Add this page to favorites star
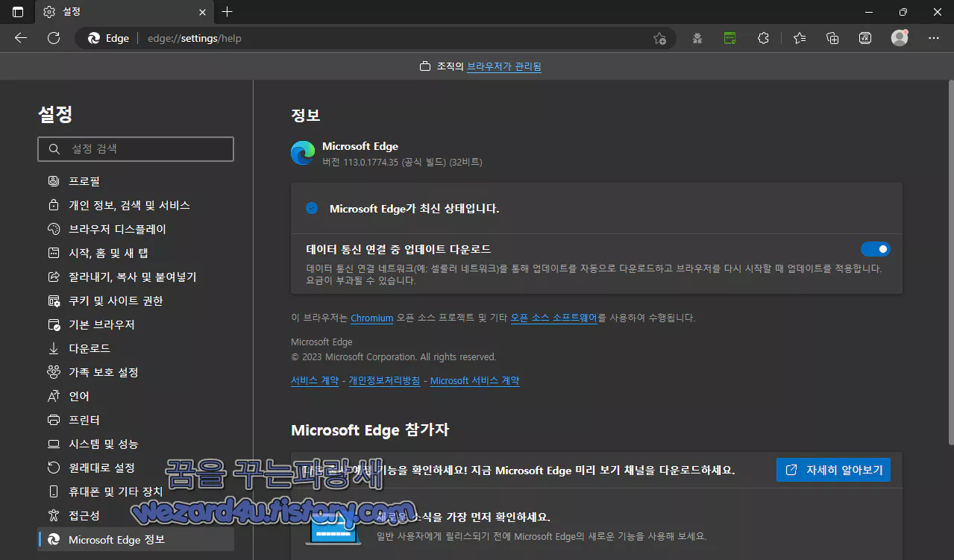Image resolution: width=954 pixels, height=560 pixels. pyautogui.click(x=659, y=38)
